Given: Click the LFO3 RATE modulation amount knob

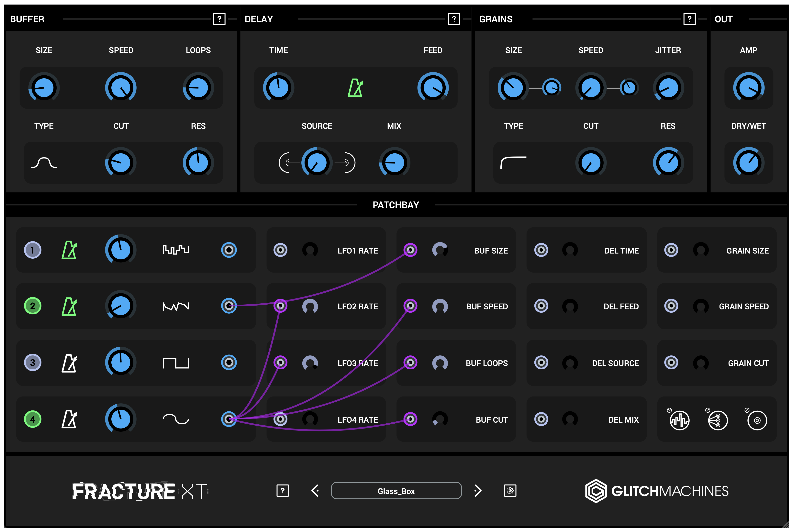Looking at the screenshot, I should [x=310, y=363].
